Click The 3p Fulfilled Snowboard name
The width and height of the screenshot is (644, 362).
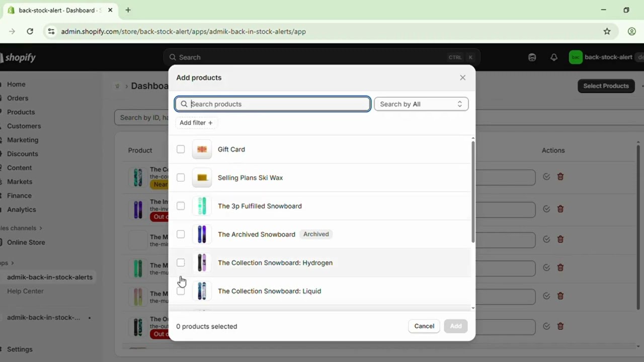click(260, 206)
